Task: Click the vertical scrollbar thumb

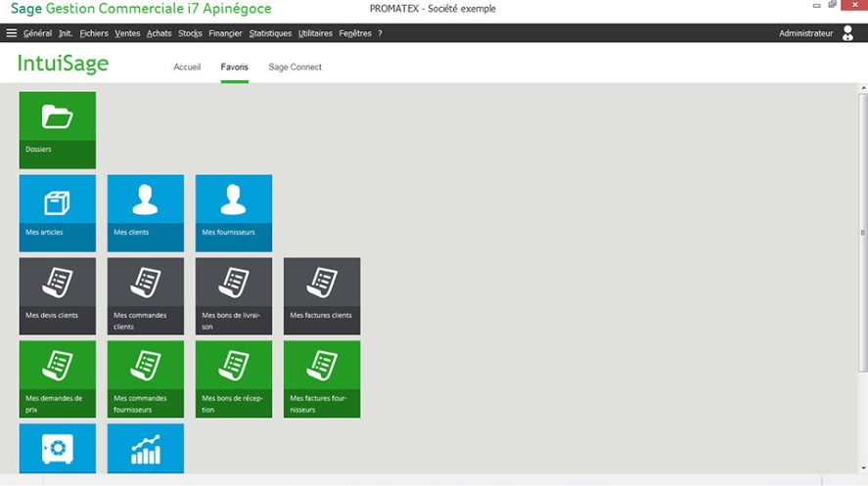Action: click(863, 232)
